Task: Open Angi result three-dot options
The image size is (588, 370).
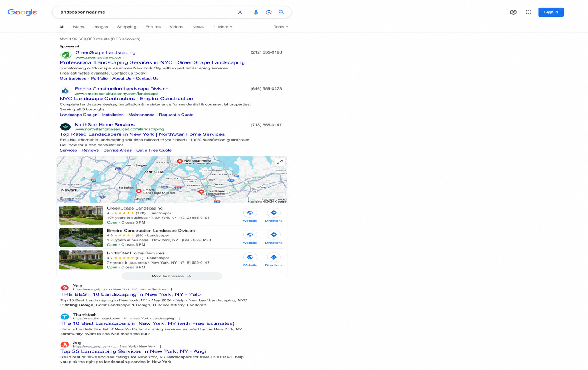Action: point(161,347)
